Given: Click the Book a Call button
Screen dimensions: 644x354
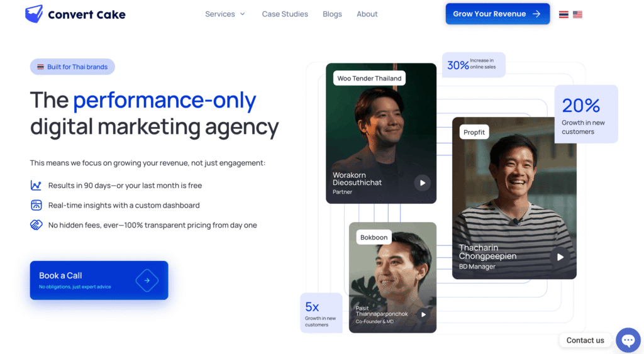Looking at the screenshot, I should tap(99, 280).
